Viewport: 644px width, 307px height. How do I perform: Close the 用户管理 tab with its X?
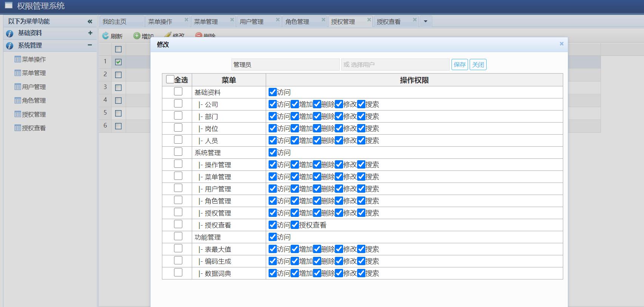click(278, 20)
